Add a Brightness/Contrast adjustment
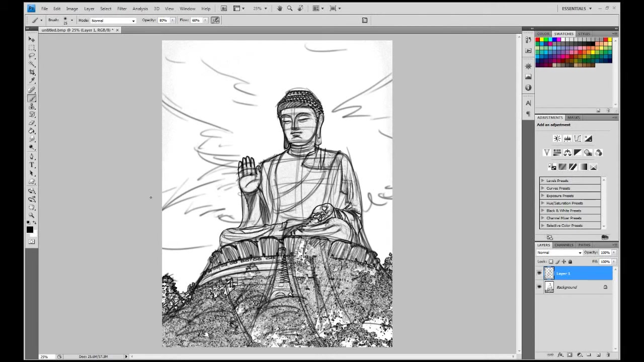Screen dimensions: 644x362 tap(557, 138)
